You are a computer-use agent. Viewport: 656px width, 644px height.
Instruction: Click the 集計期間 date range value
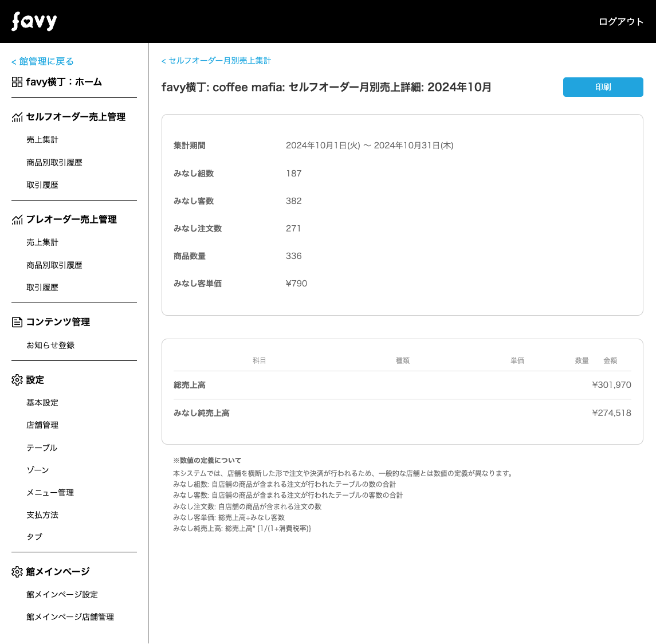pos(370,146)
